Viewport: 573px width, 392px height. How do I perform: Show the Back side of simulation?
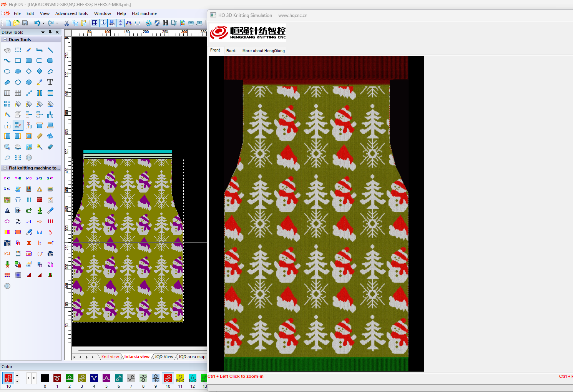[x=231, y=51]
